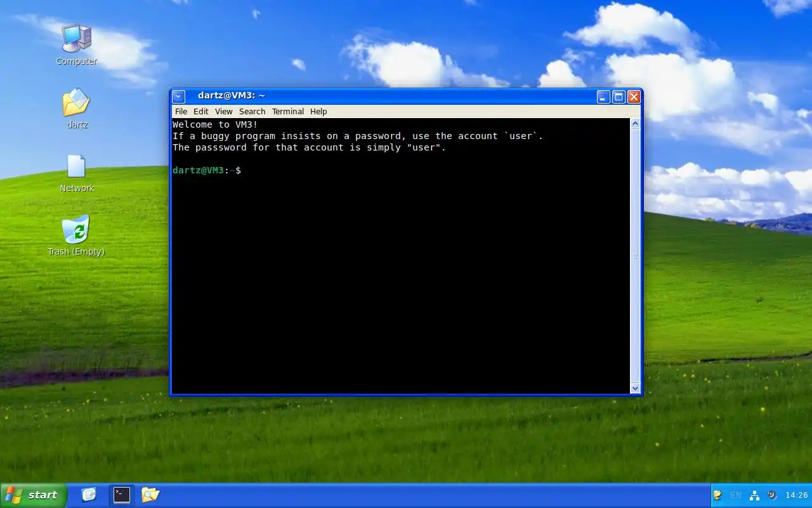Select the dartz home folder icon
The image size is (812, 508).
[x=77, y=109]
